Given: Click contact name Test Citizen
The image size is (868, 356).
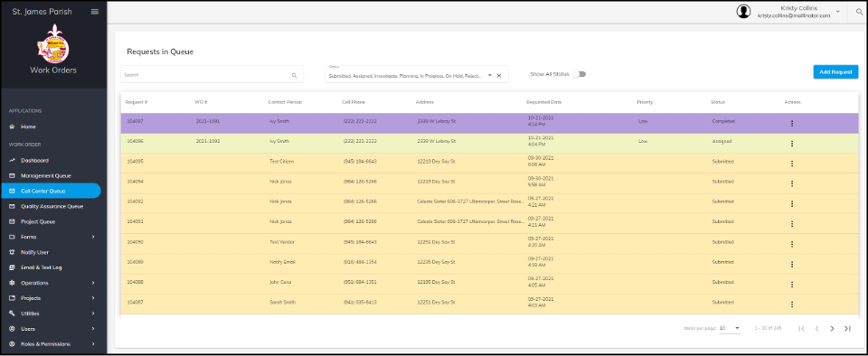Looking at the screenshot, I should 282,162.
